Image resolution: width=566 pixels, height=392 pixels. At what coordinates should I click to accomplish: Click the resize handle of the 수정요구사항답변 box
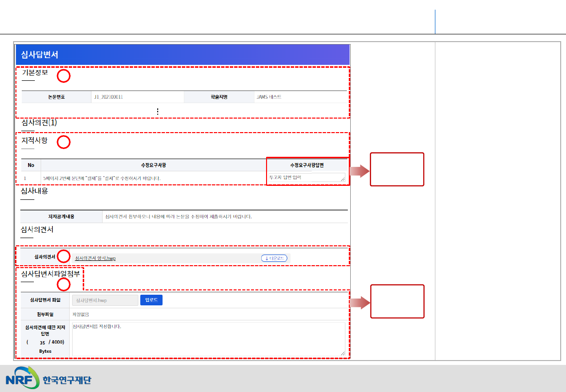tap(343, 180)
